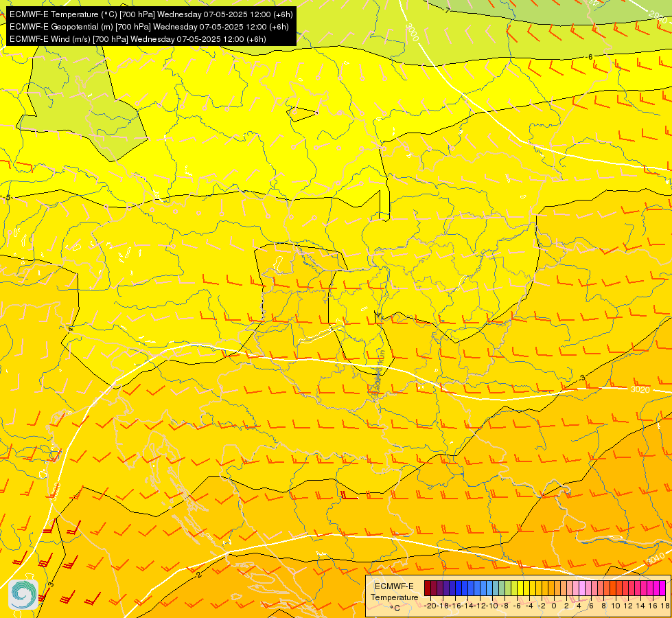672x618 pixels.
Task: Select the ECMWF-E Wind 700 hPa title line
Action: click(x=138, y=39)
